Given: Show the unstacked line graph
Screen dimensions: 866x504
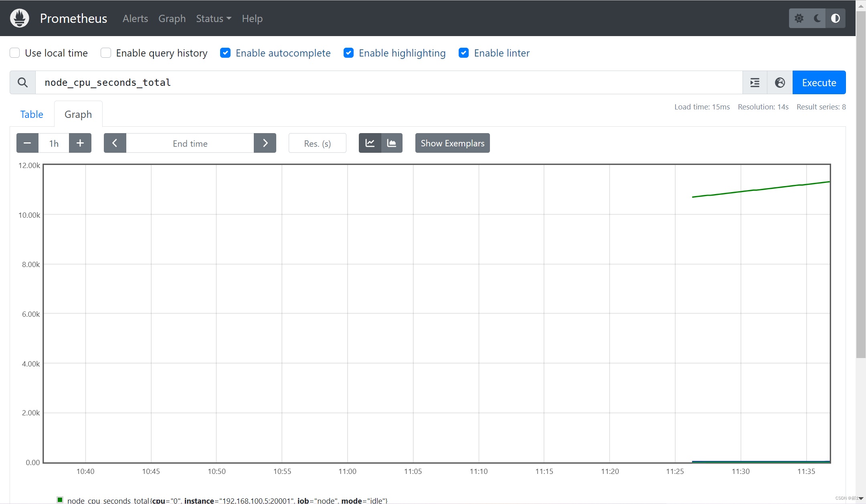Looking at the screenshot, I should pos(370,143).
